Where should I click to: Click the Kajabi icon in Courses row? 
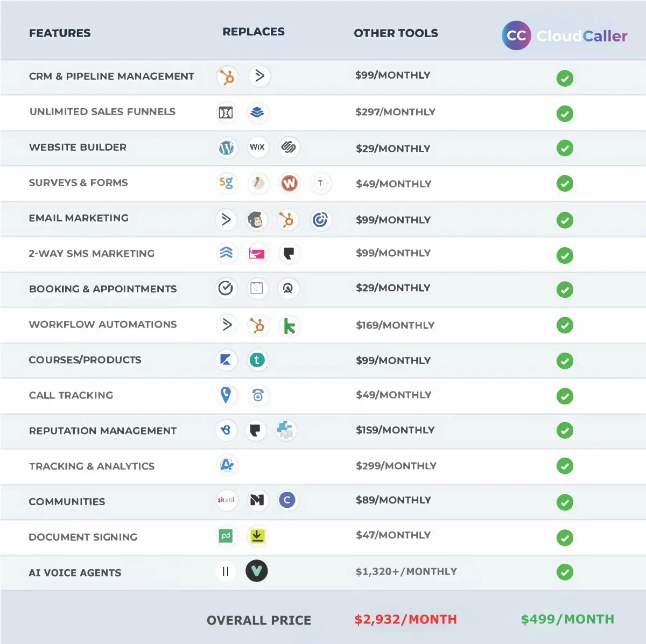226,360
